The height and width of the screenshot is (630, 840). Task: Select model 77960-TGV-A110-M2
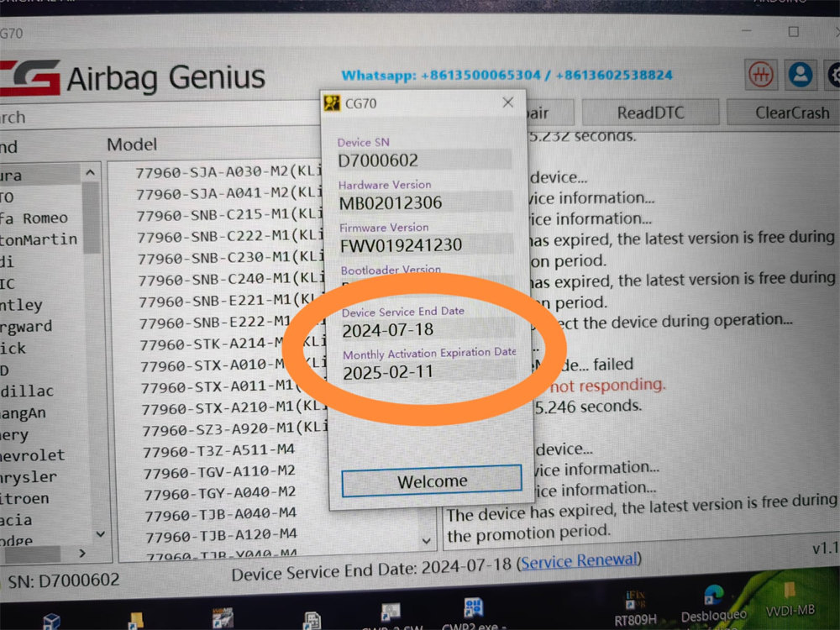click(219, 472)
